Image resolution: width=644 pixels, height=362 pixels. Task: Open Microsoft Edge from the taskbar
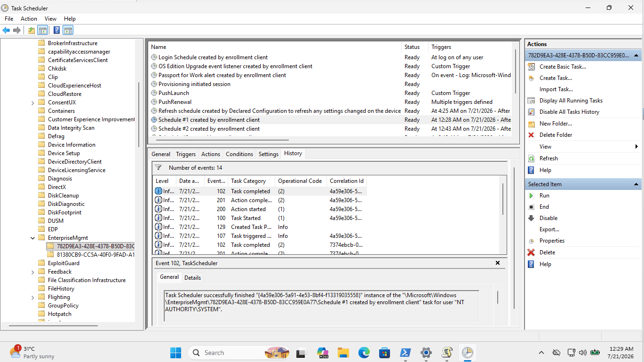364,353
